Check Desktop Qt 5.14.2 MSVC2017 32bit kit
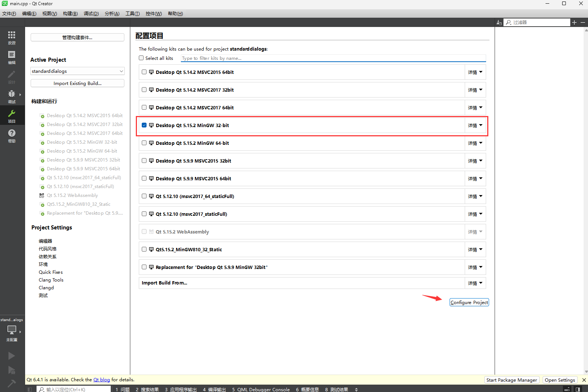Screen dimensions: 588x392 [x=144, y=90]
